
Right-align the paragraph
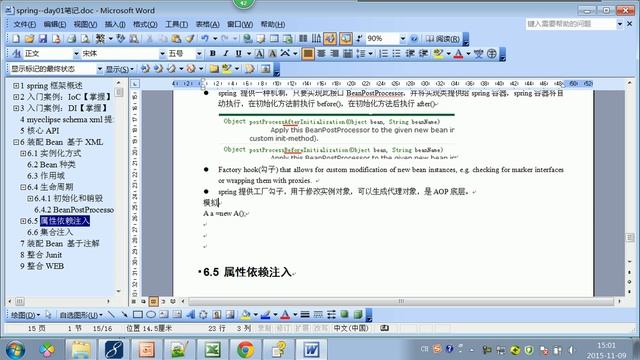click(334, 53)
